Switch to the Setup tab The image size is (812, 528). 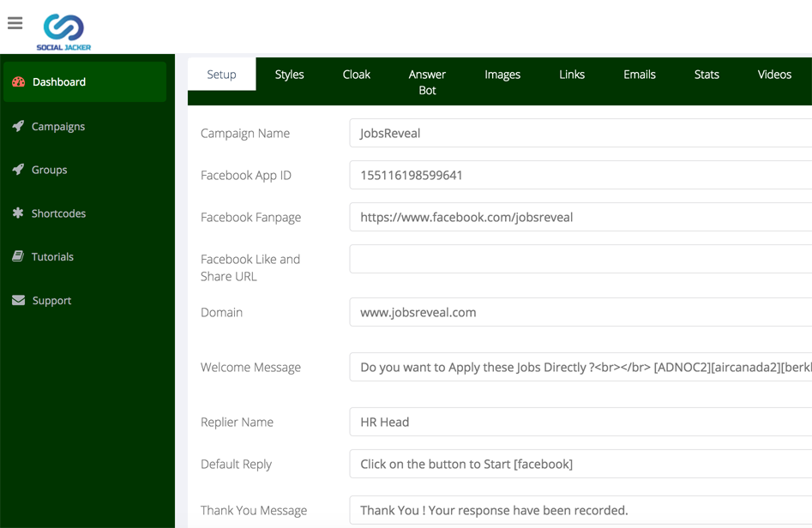(x=221, y=75)
